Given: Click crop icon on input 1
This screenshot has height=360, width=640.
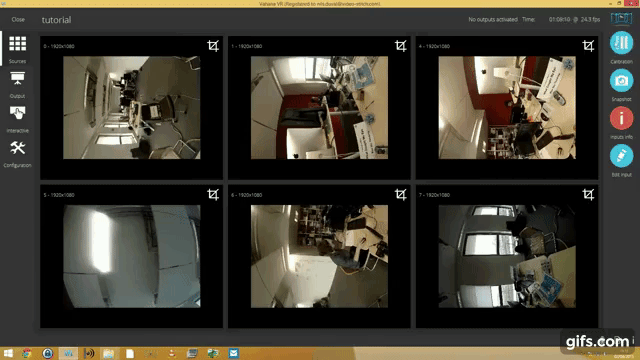Looking at the screenshot, I should [400, 46].
